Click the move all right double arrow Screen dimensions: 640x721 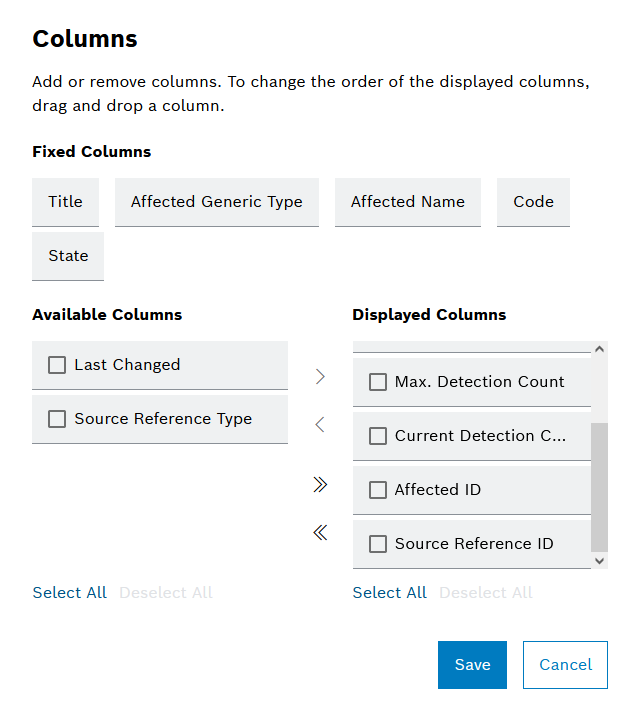click(x=320, y=485)
